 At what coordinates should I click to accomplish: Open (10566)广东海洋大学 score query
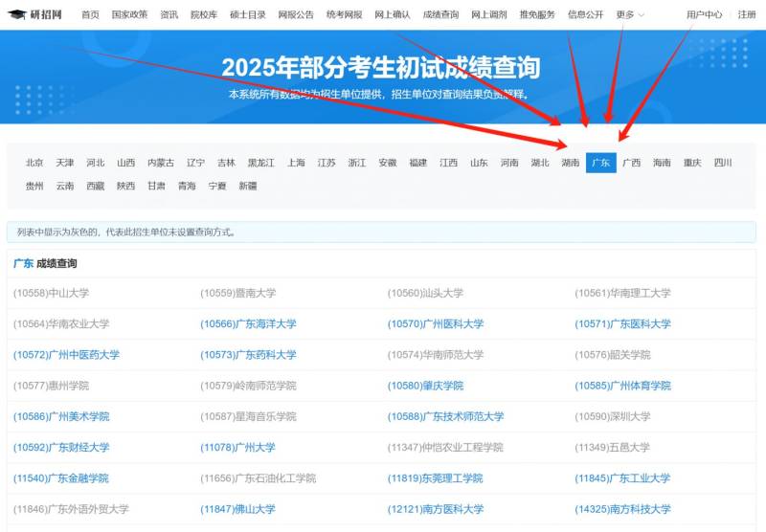click(x=248, y=324)
